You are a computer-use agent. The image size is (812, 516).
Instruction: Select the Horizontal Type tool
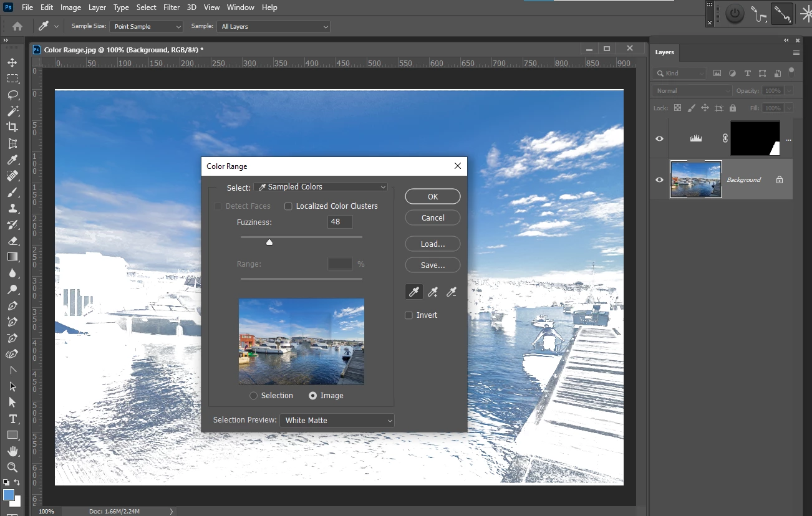[x=12, y=419]
